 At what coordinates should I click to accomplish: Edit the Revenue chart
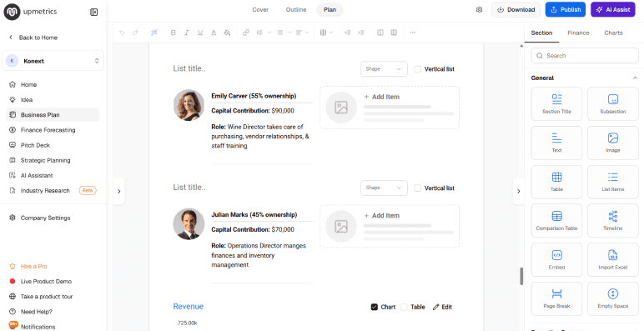pos(442,307)
